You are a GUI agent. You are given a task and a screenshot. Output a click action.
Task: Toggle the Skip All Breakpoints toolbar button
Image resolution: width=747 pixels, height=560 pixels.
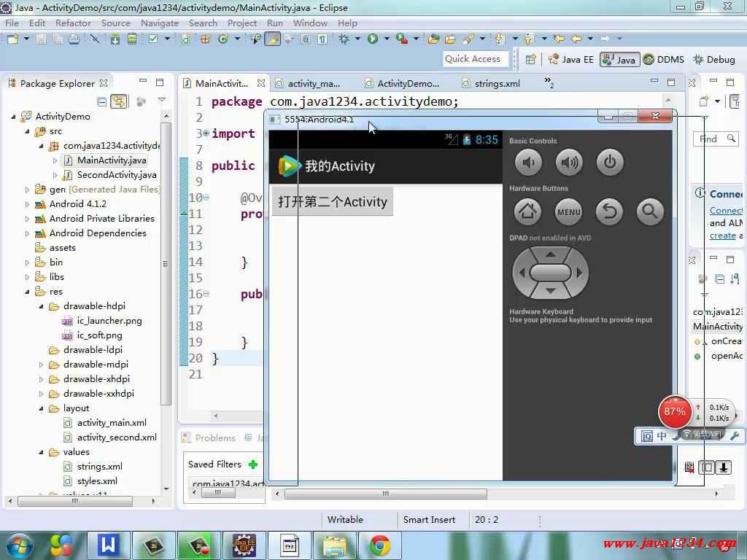(x=95, y=39)
